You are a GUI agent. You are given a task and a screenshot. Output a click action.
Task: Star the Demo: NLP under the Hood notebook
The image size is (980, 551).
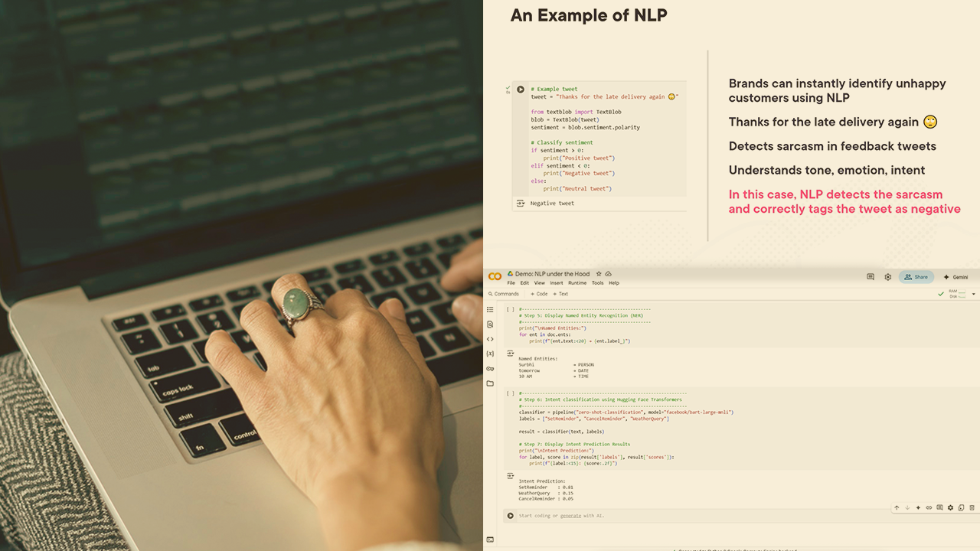(x=599, y=273)
